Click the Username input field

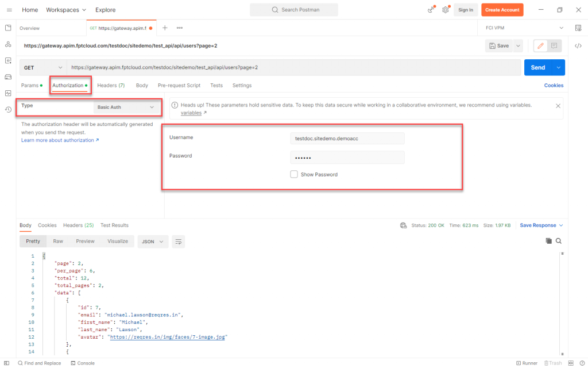[x=347, y=138]
